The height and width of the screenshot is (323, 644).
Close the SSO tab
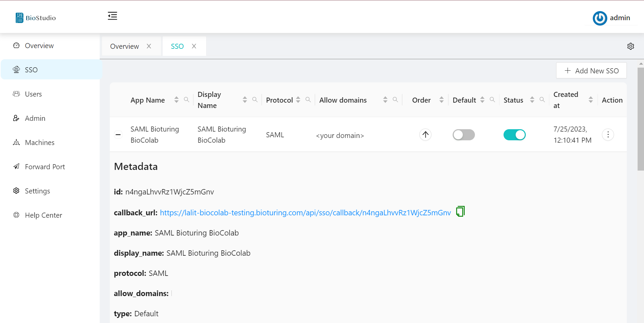194,46
